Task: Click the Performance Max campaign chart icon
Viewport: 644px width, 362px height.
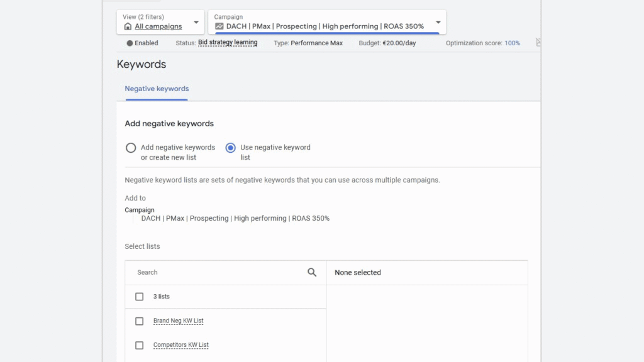Action: pyautogui.click(x=219, y=26)
